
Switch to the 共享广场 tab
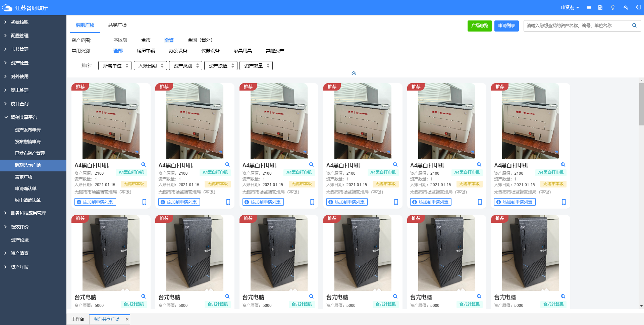117,25
